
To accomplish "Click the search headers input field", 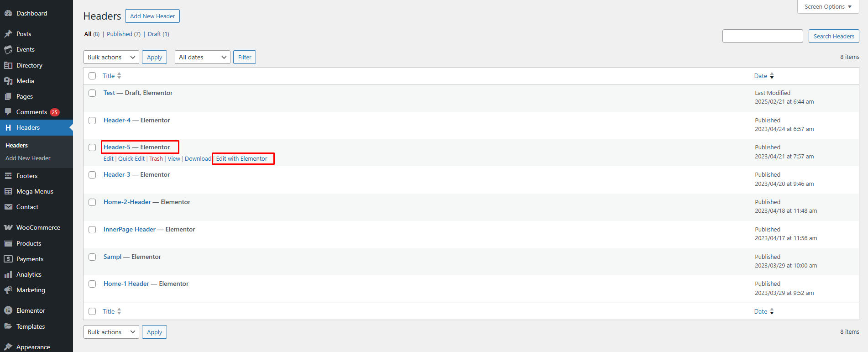I will coord(762,36).
